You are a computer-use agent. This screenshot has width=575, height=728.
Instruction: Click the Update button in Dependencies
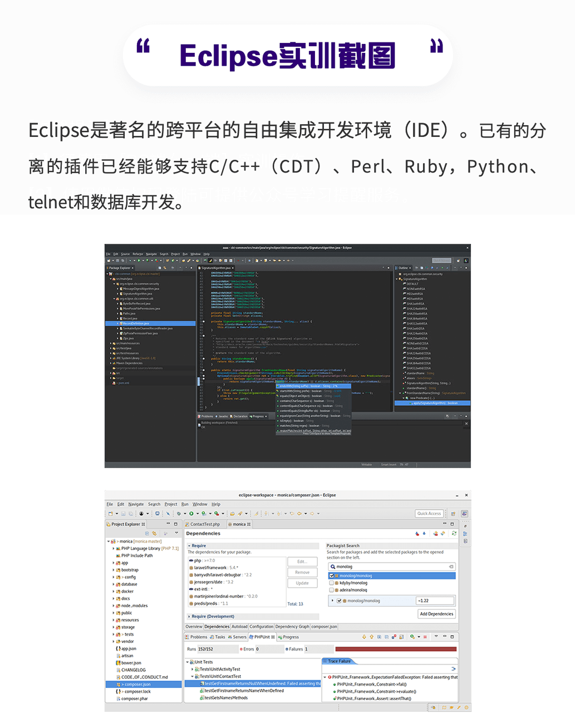click(x=302, y=583)
